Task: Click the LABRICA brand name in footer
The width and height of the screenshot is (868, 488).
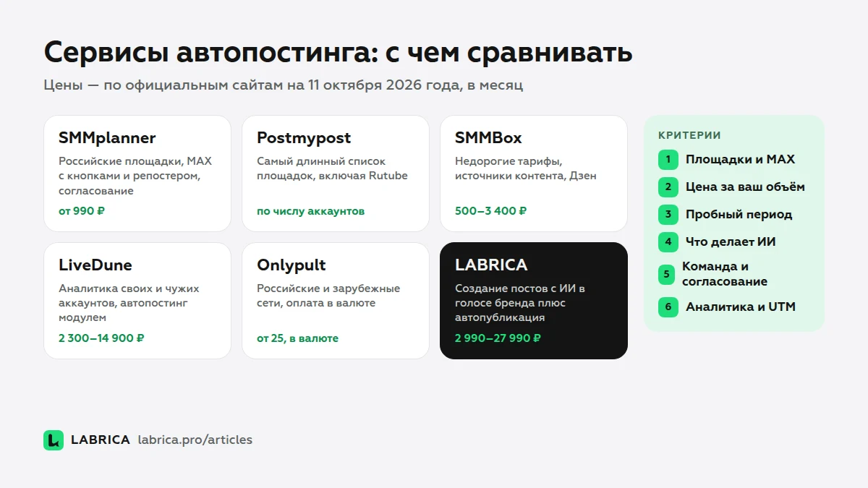Action: point(101,440)
